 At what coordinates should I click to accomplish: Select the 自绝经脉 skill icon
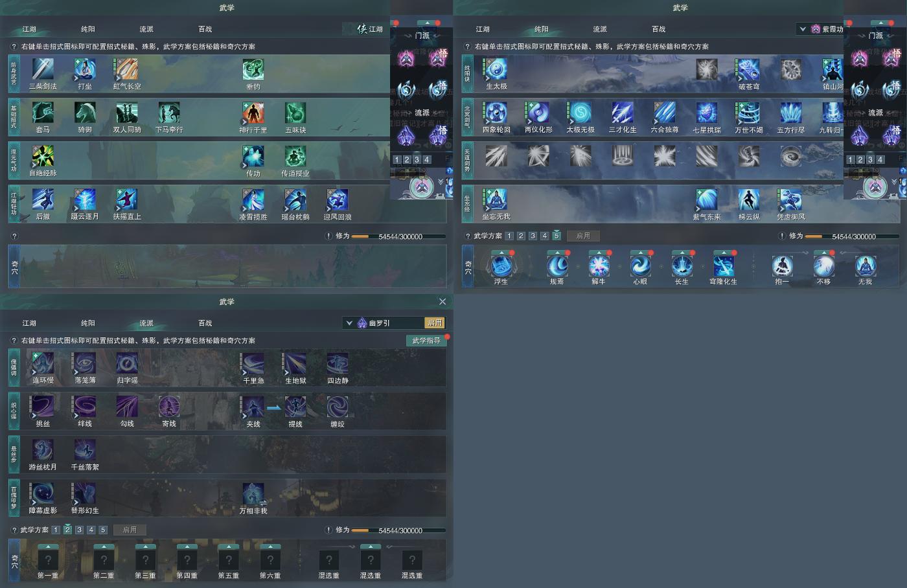[x=43, y=156]
